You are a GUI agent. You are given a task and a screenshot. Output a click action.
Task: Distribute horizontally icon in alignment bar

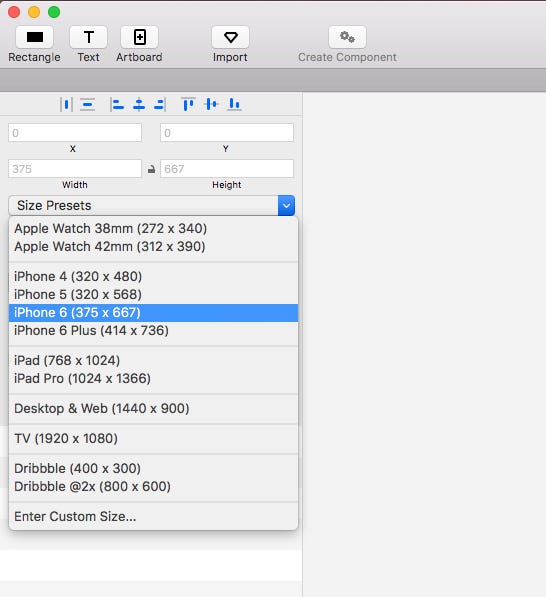tap(66, 104)
